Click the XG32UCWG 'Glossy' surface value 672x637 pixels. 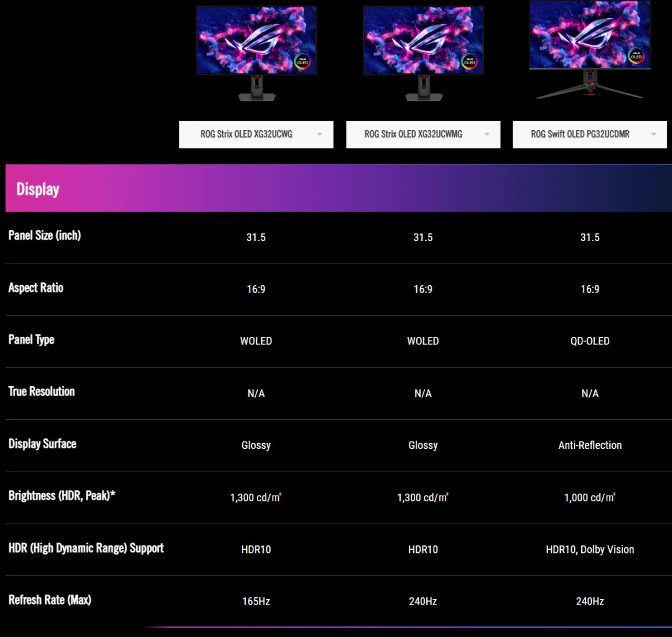256,445
